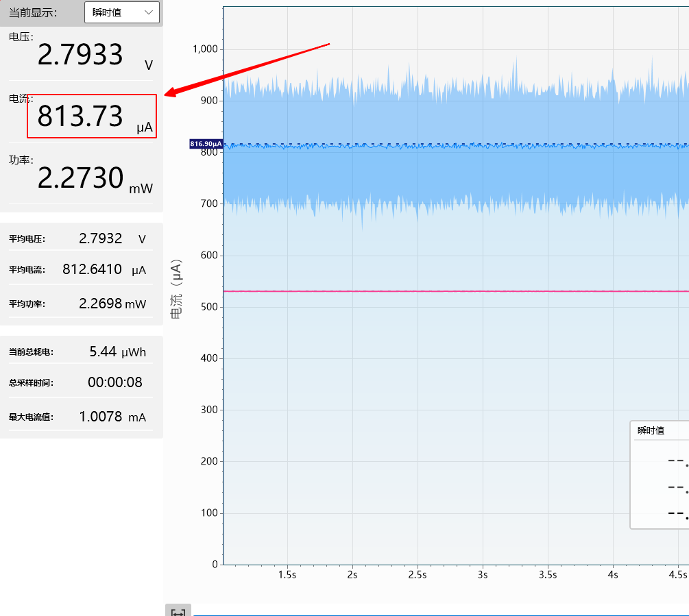
Task: Click the blue scrollbar line beneath the chart
Action: (x=439, y=615)
